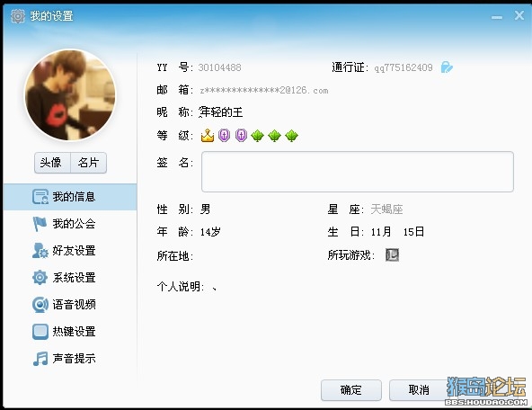Click the 年轻的王 nickname field

click(x=221, y=112)
